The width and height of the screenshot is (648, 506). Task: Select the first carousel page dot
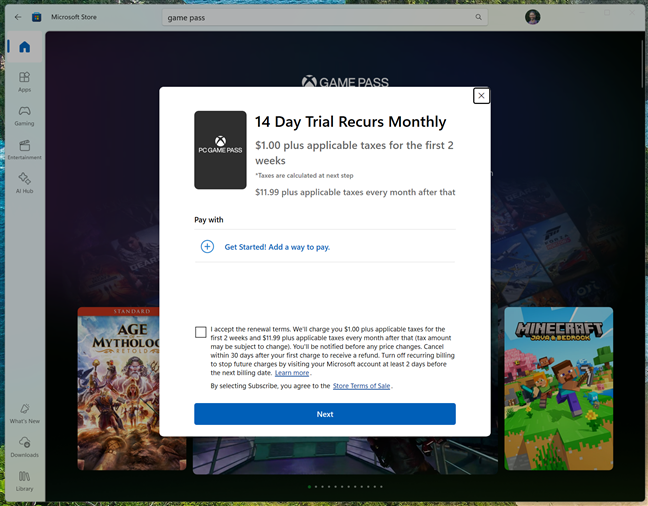(x=309, y=487)
